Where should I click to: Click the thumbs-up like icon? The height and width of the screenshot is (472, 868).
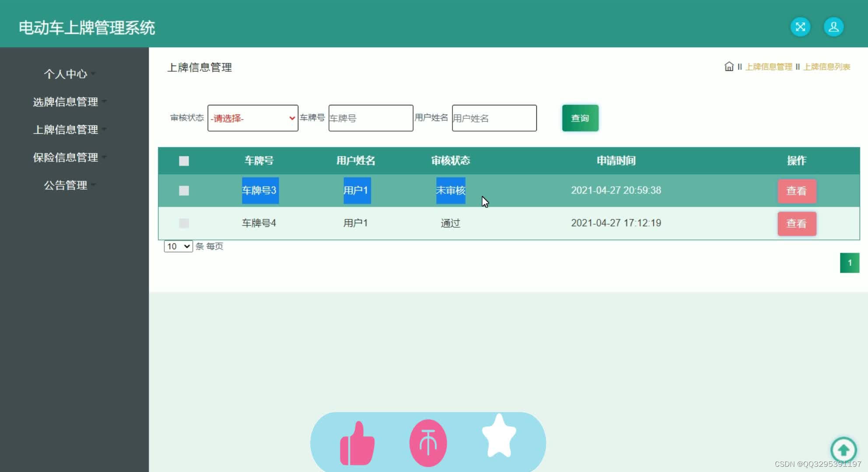point(357,443)
